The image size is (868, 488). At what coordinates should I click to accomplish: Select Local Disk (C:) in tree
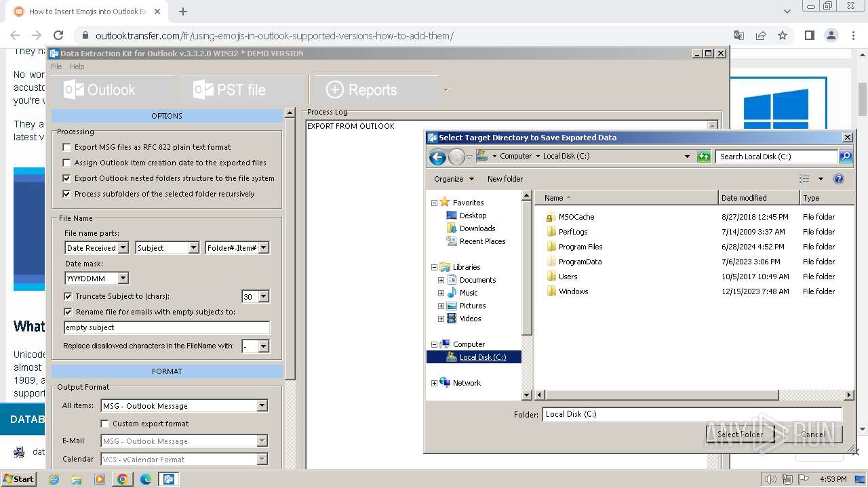[482, 357]
